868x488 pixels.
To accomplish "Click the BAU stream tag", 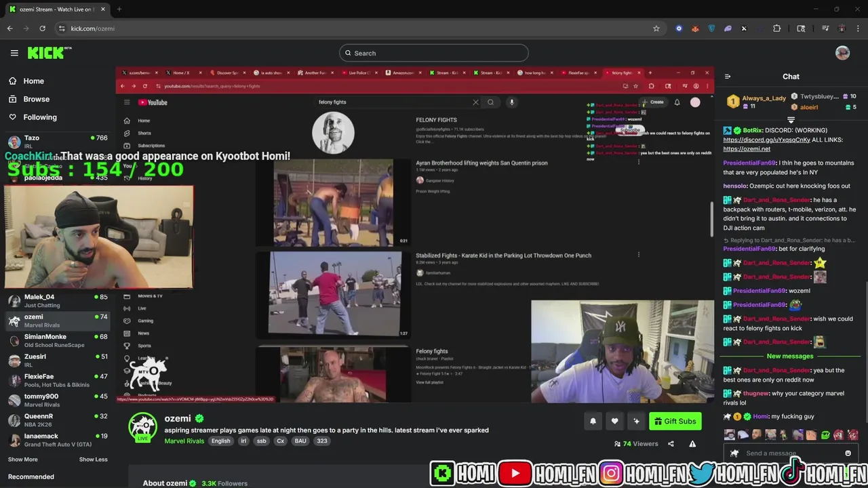I will pos(300,441).
